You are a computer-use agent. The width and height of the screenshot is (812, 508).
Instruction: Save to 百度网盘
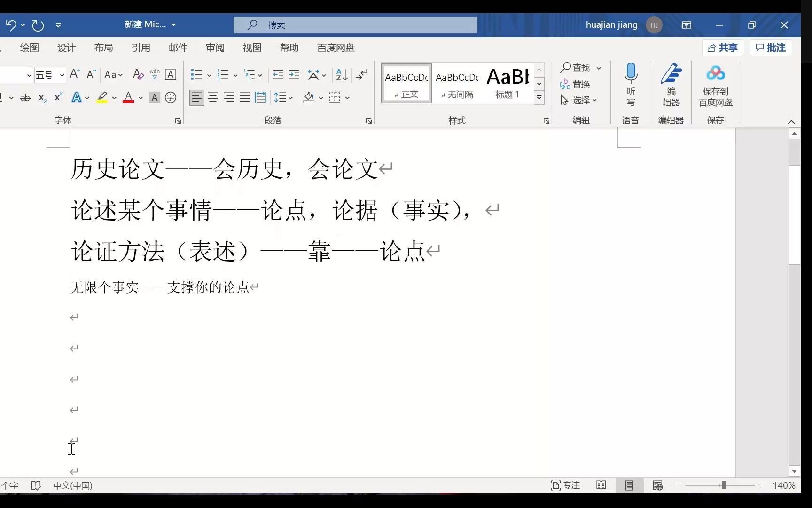coord(715,85)
